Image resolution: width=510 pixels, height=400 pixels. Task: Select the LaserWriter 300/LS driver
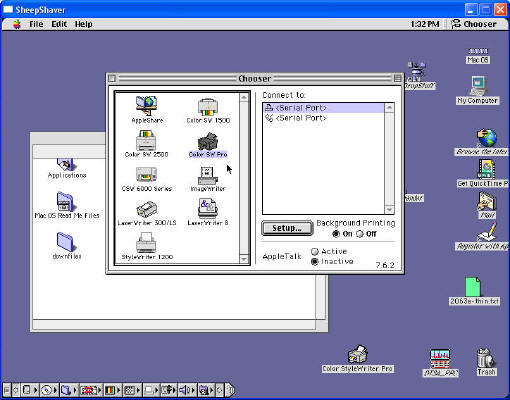point(147,213)
